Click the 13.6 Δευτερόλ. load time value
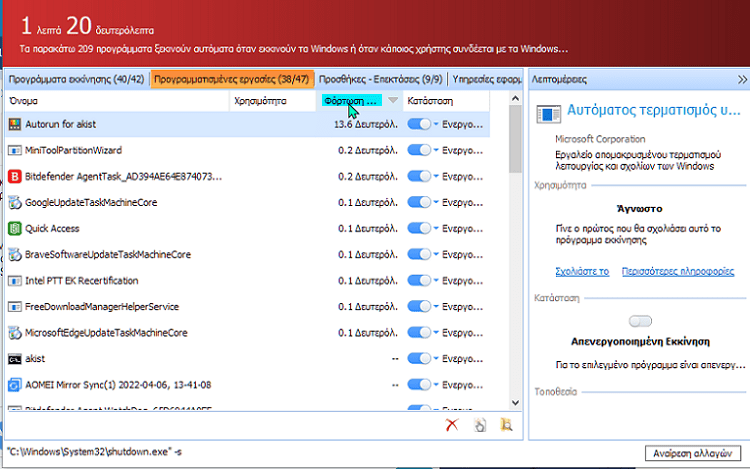Viewport: 750px width, 469px height. pos(366,124)
